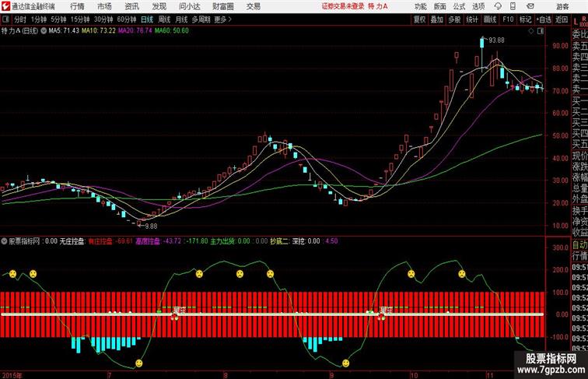The height and width of the screenshot is (379, 588).
Task: Open the 版面 menu
Action: coord(440,6)
